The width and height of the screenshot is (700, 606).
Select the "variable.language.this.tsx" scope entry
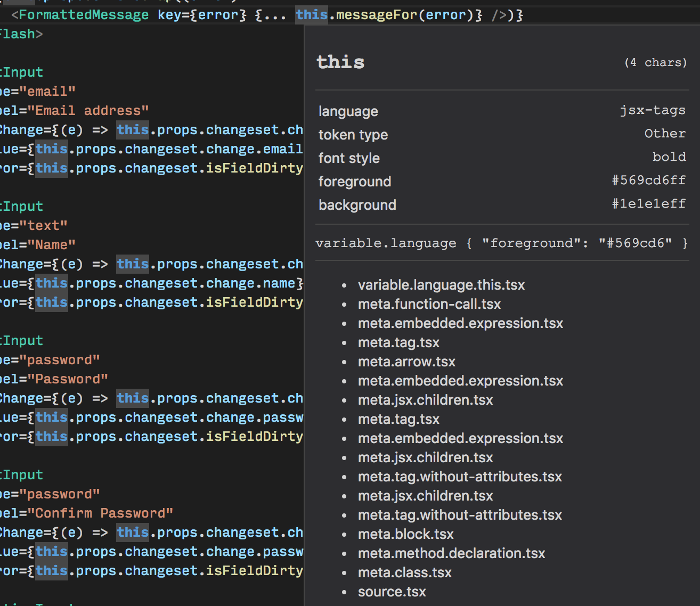tap(441, 285)
